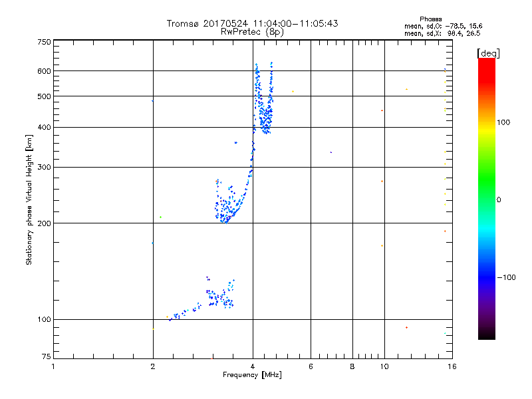Click the 'Phases' header text
This screenshot has height=399, width=532.
click(x=430, y=19)
